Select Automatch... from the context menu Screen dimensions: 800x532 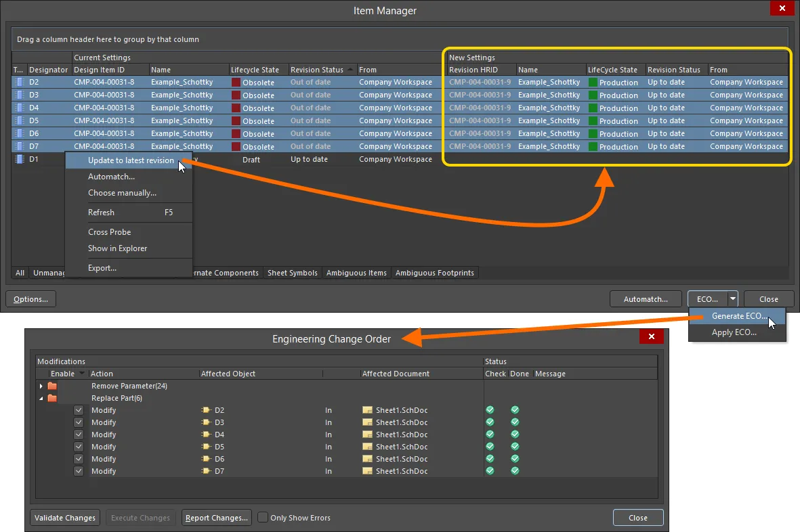pos(129,177)
